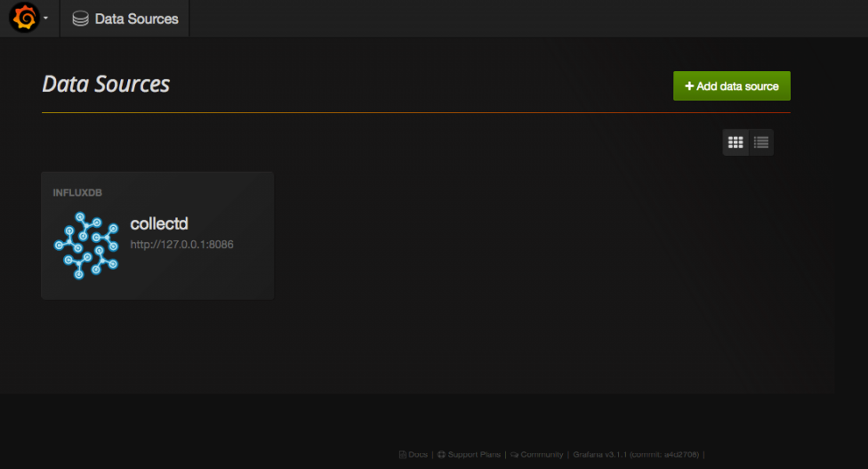This screenshot has width=868, height=469.
Task: Click the database stack icon in navbar
Action: pyautogui.click(x=80, y=19)
